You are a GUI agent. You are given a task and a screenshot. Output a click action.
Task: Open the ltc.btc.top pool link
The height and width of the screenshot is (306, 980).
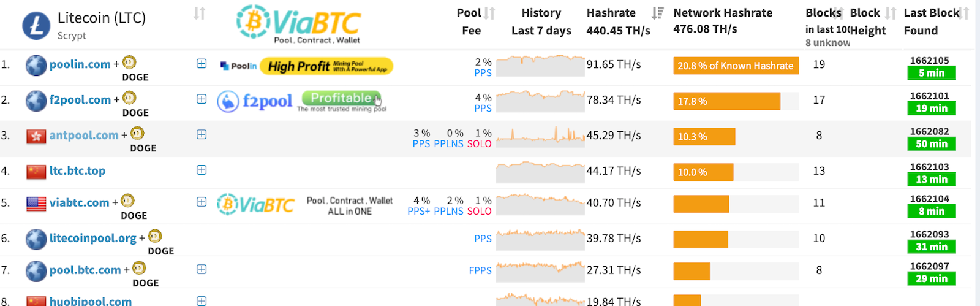click(77, 170)
